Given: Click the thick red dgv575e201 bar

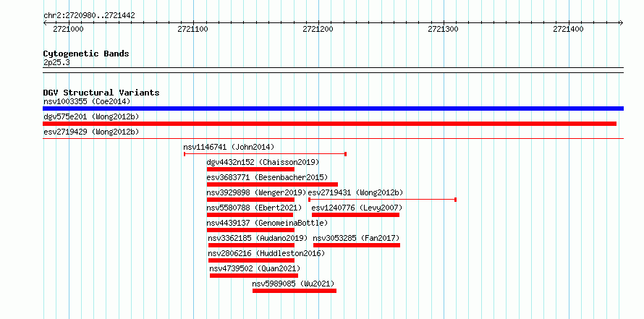Looking at the screenshot, I should click(x=329, y=124).
